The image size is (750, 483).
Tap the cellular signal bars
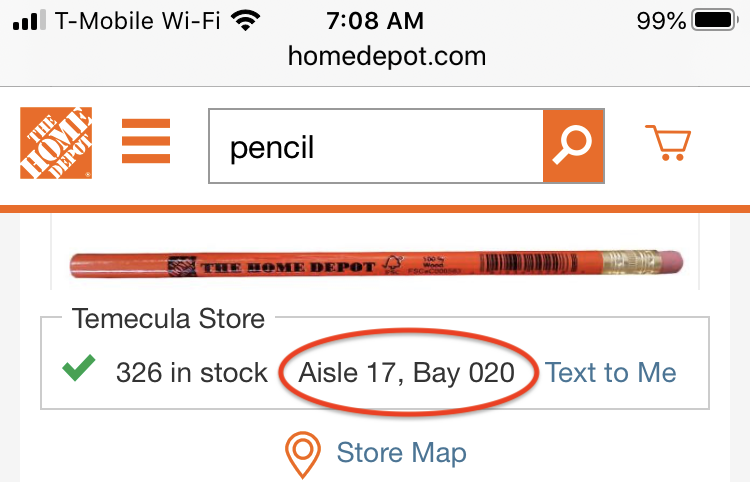point(29,21)
